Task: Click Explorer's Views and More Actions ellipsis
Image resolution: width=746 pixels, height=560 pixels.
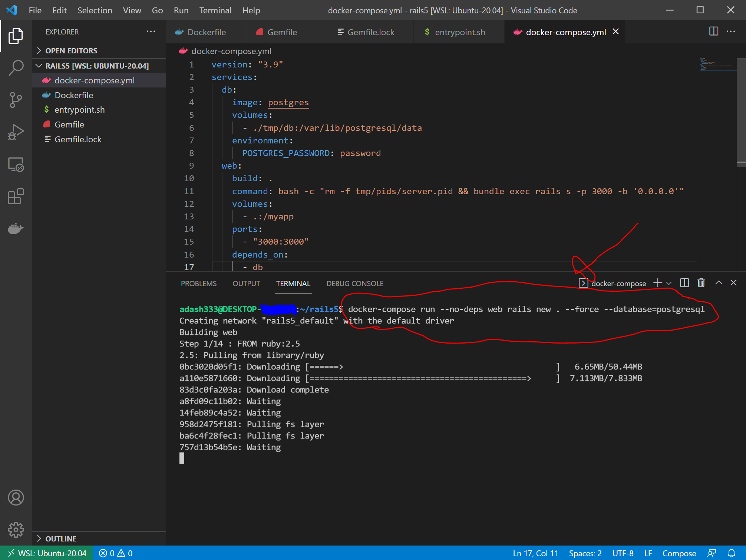Action: point(151,32)
